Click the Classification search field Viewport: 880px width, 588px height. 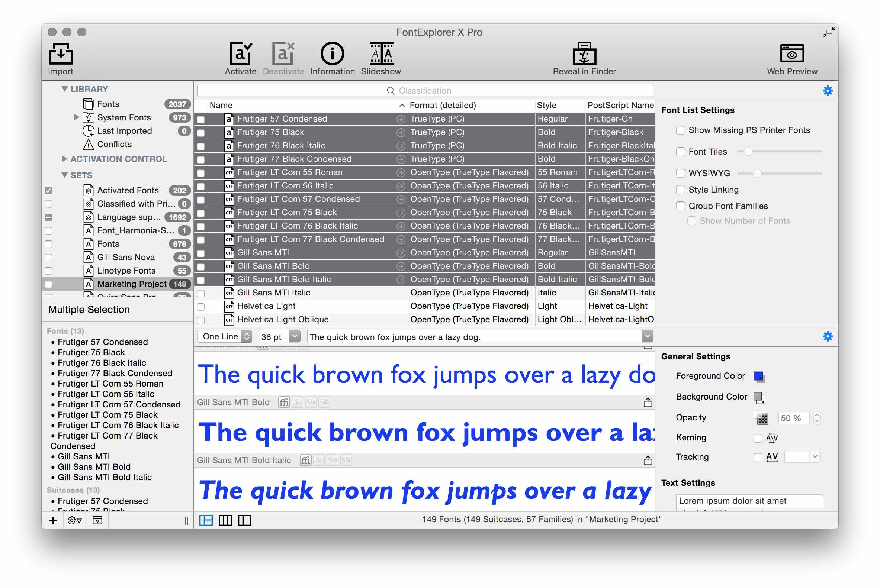(x=425, y=91)
